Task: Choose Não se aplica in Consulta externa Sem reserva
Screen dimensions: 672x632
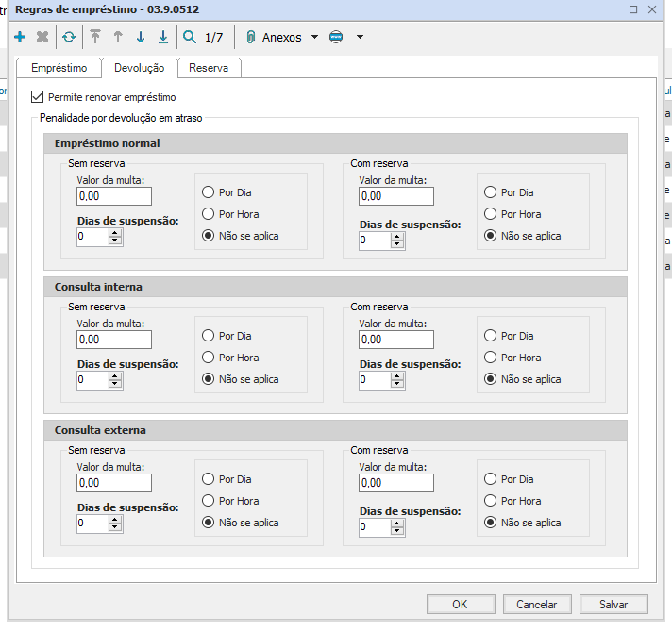Action: [x=208, y=523]
